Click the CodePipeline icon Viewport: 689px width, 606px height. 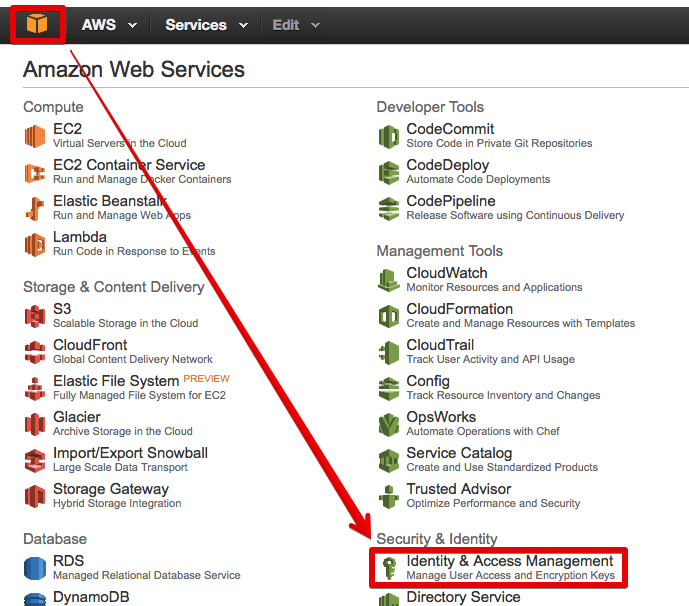(389, 209)
